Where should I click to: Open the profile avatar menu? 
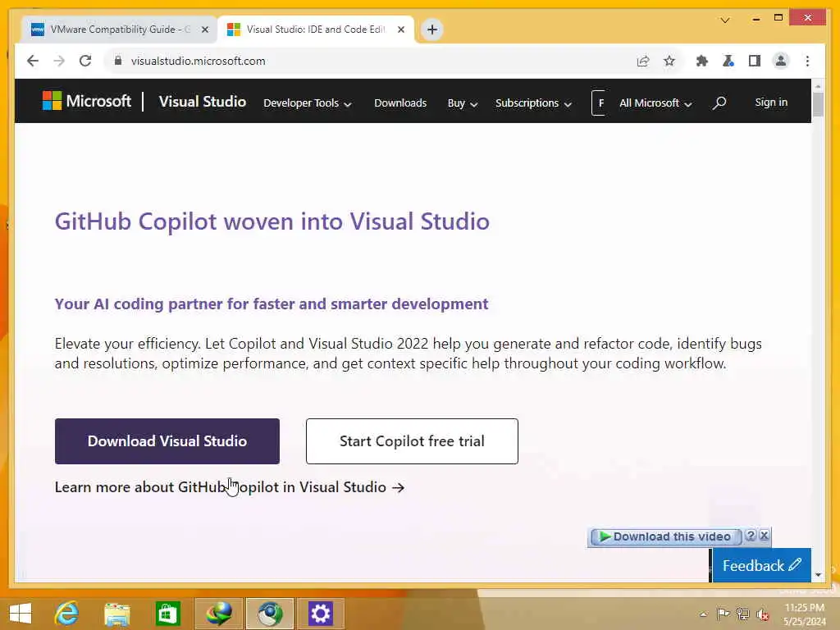coord(781,61)
